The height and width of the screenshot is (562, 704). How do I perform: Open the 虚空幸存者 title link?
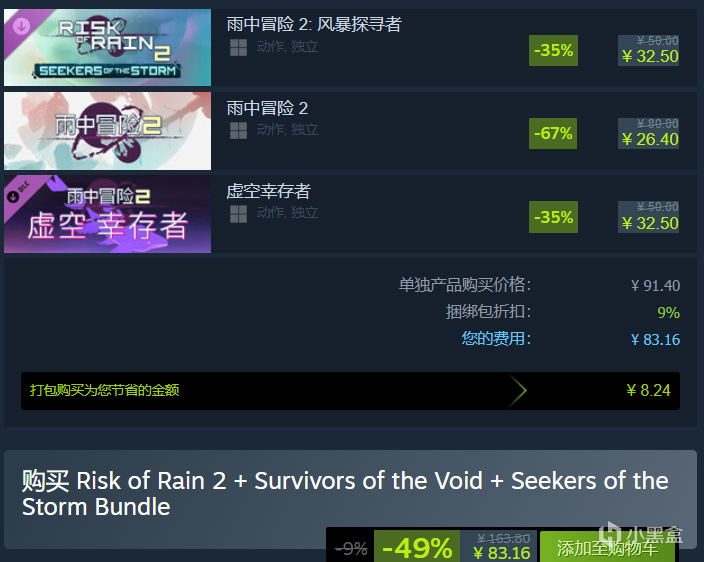(268, 191)
